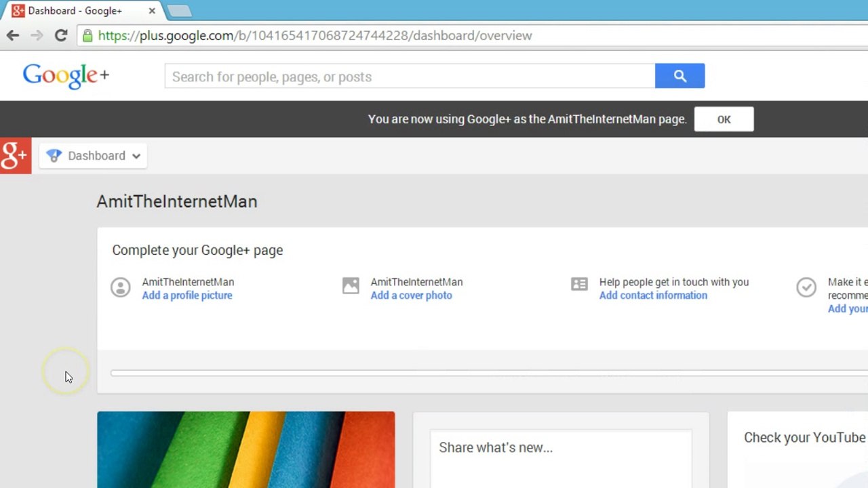
Task: Close the Dashboard - Google+ tab
Action: (152, 11)
